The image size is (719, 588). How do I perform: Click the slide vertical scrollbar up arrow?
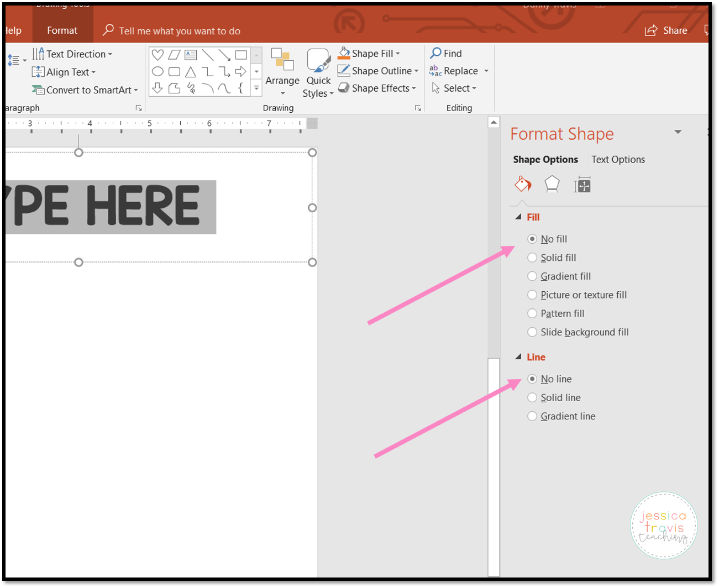point(494,122)
